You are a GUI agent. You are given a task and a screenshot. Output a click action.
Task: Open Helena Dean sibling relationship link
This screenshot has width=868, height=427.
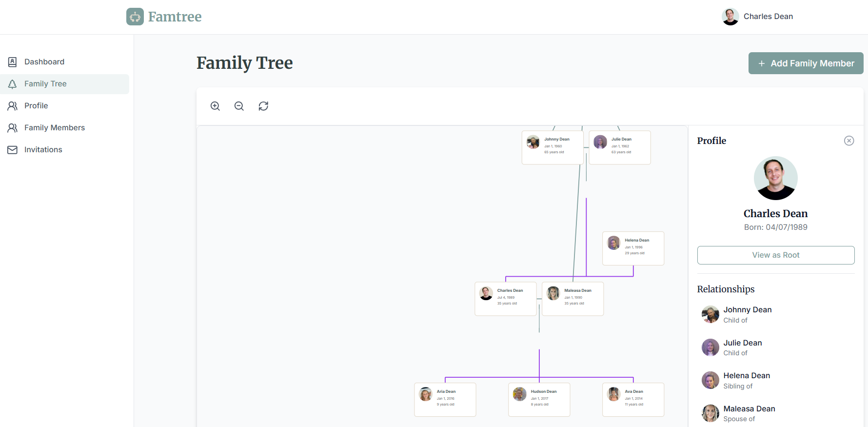click(x=746, y=380)
